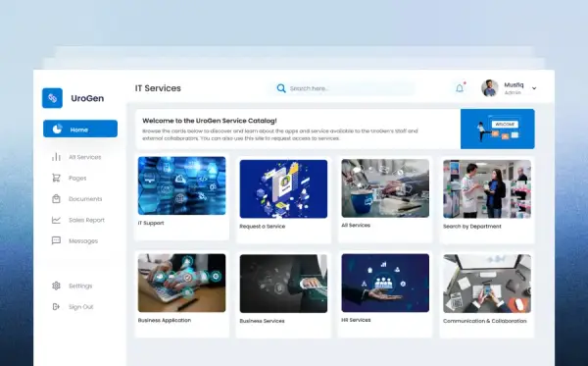Click the Business Application label
Screen dimensions: 588x366
pos(165,320)
